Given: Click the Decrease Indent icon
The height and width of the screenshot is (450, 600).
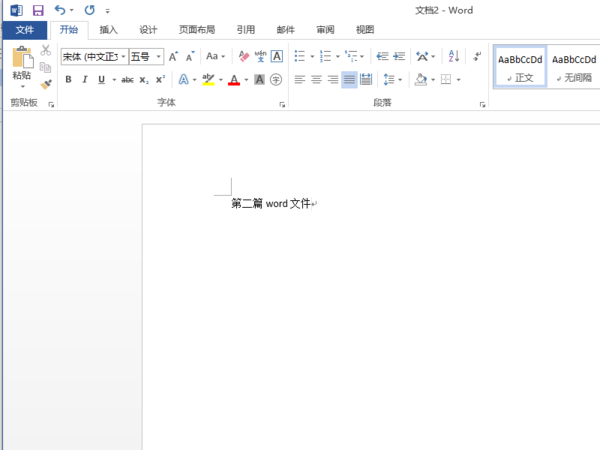Looking at the screenshot, I should click(382, 57).
